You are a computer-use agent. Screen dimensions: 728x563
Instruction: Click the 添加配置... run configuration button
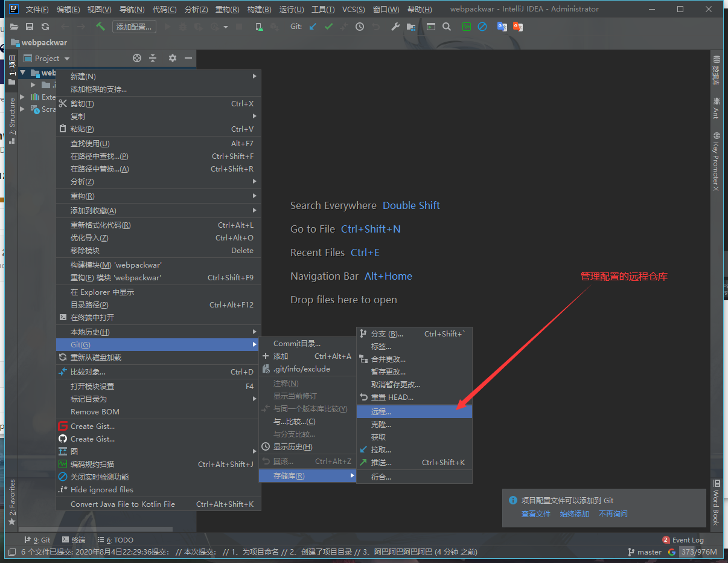click(135, 27)
